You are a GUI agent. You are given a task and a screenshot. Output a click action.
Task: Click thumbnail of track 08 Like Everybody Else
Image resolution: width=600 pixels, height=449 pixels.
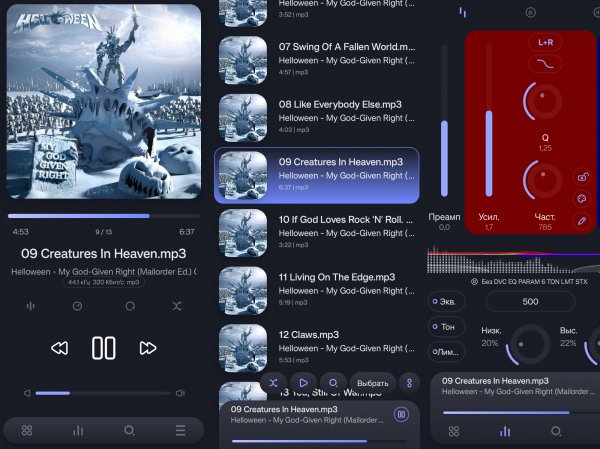point(243,118)
